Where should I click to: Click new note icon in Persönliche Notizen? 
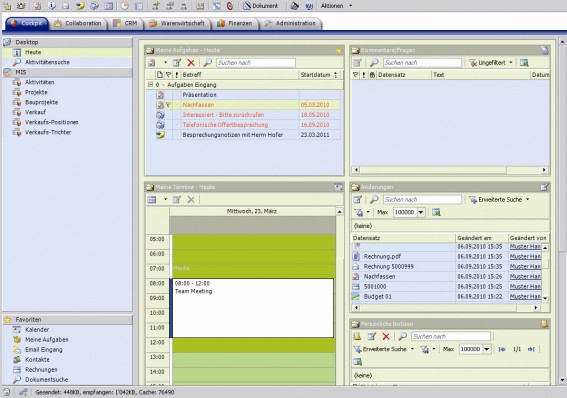click(x=357, y=337)
